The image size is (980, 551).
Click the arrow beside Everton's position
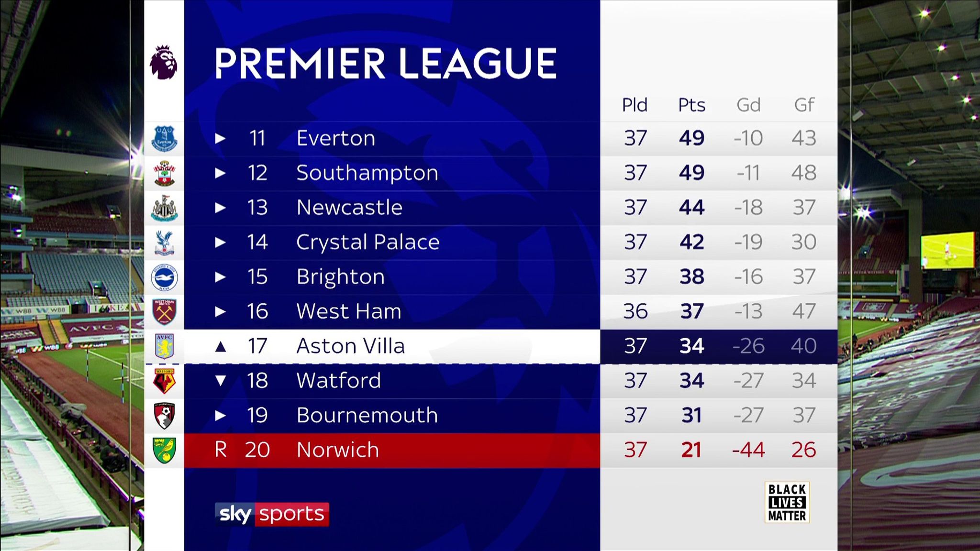pyautogui.click(x=221, y=138)
